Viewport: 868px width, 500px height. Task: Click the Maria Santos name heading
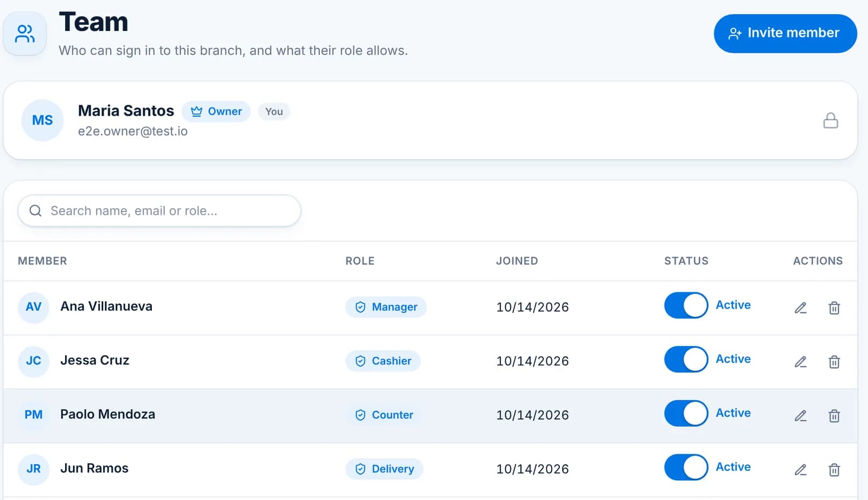(126, 111)
